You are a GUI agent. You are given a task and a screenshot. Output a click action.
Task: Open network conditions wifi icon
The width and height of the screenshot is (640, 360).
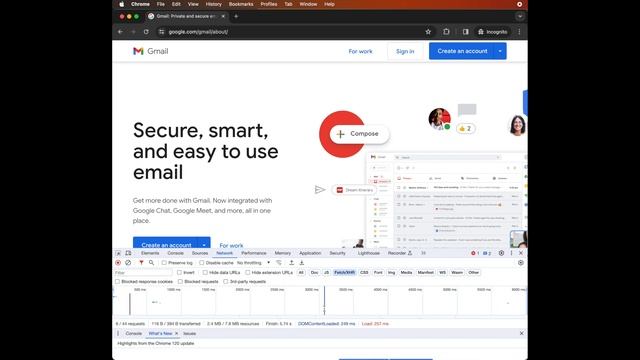(279, 263)
